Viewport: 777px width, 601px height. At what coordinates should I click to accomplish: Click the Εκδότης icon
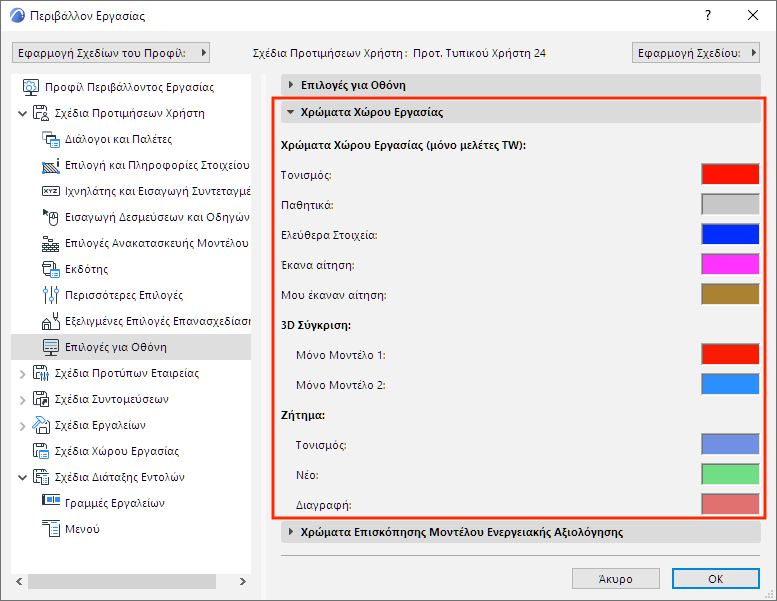51,269
